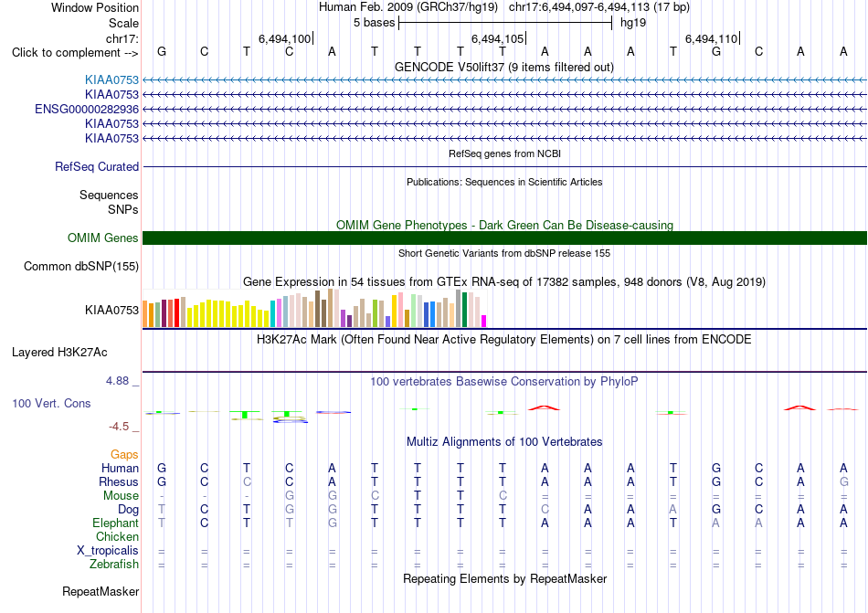Click the 'Sequences' track label
868x613 pixels.
[x=109, y=195]
